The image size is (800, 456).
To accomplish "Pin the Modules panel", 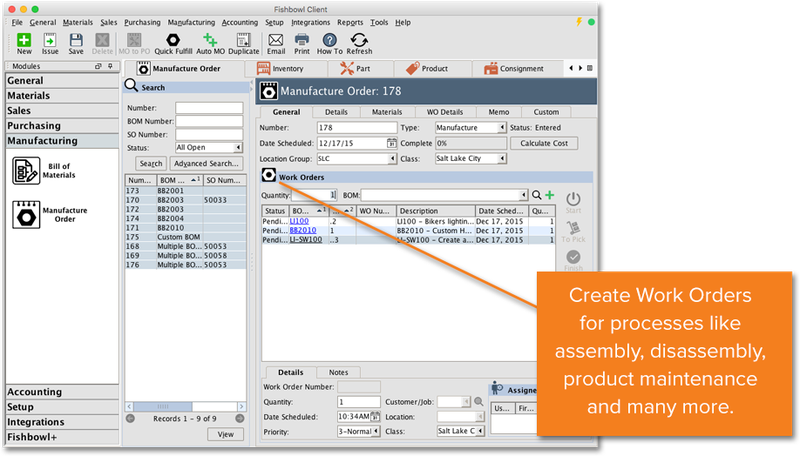I will [x=110, y=66].
